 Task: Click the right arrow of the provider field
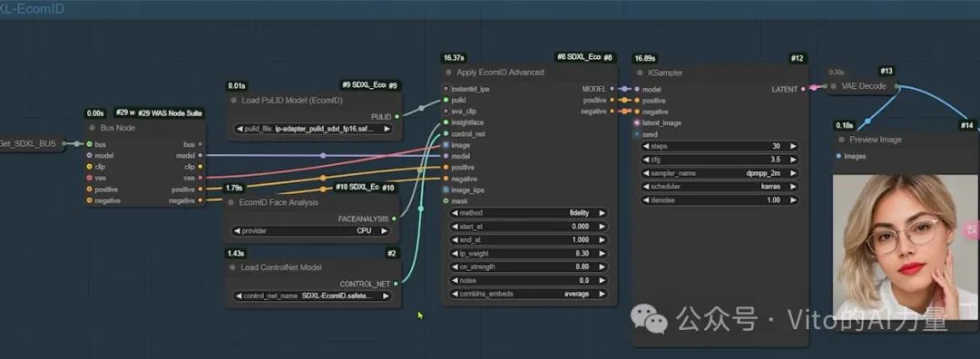[385, 231]
